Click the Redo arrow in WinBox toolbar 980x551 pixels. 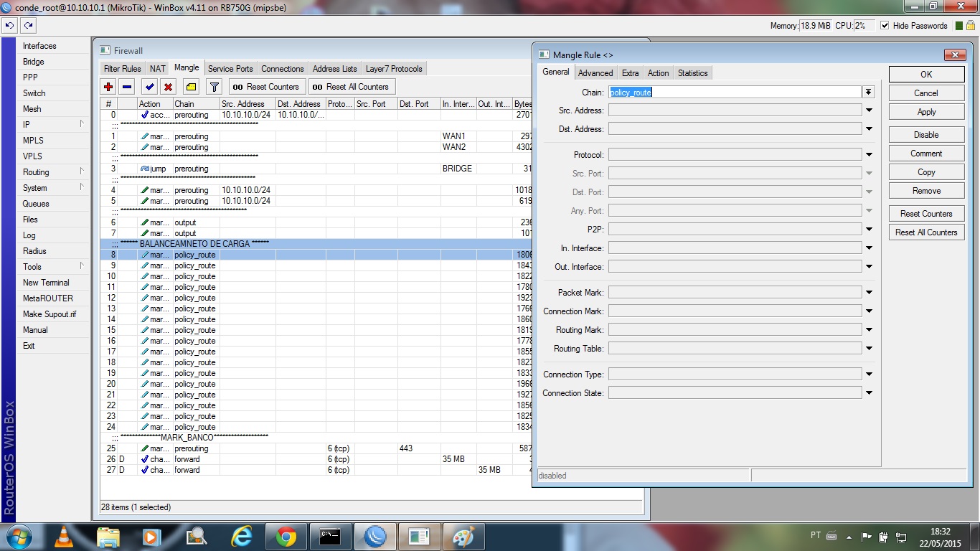(28, 25)
